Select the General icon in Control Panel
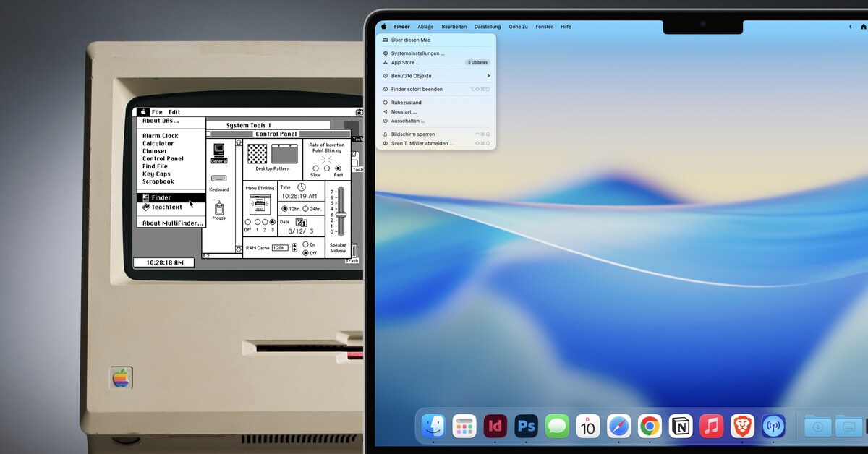 coord(219,153)
